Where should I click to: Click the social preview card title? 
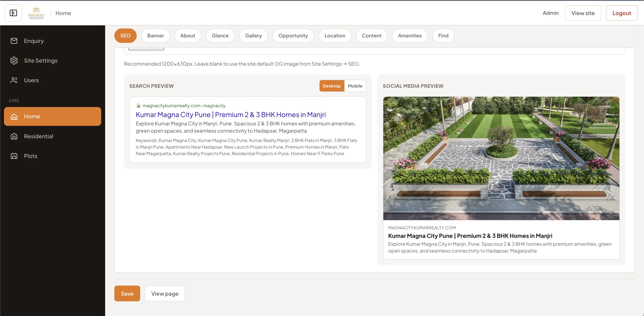[x=470, y=236]
